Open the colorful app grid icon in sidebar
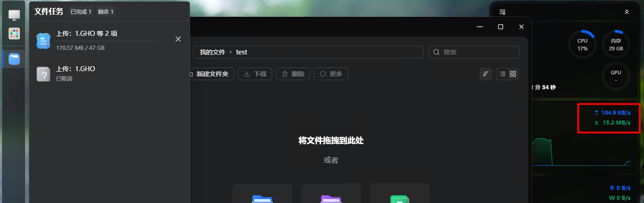This screenshot has height=203, width=644. (14, 33)
